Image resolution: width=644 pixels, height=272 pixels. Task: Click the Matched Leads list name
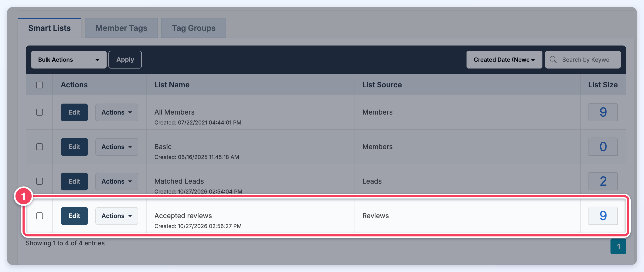pos(179,181)
